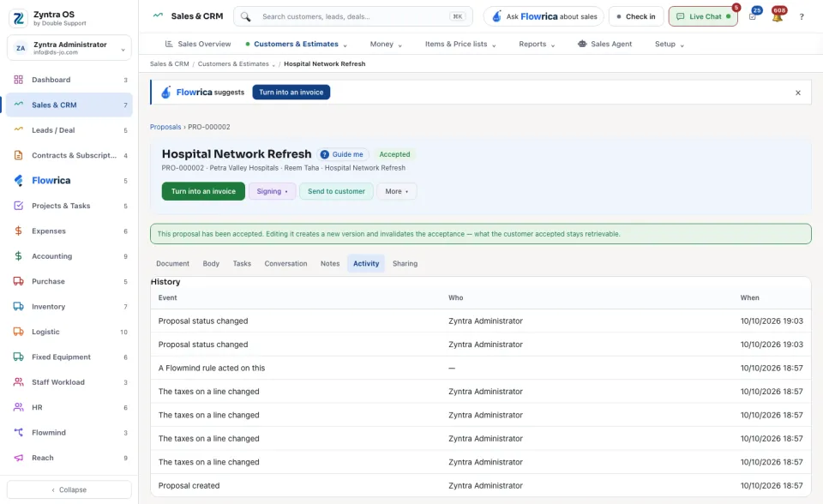Click the Zyntra OS logo icon

(x=18, y=18)
